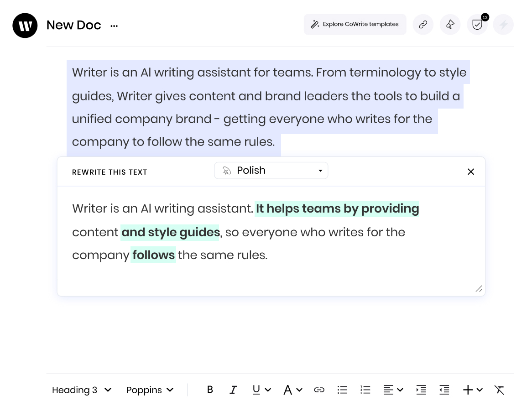Click the plus insert icon
Image resolution: width=532 pixels, height=406 pixels.
pyautogui.click(x=468, y=390)
